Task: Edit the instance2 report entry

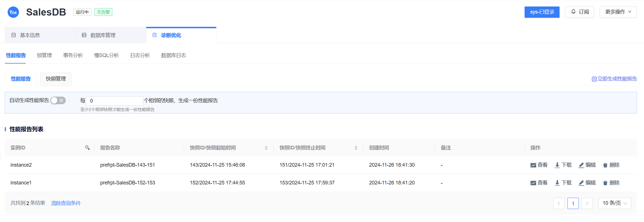Action: point(587,165)
